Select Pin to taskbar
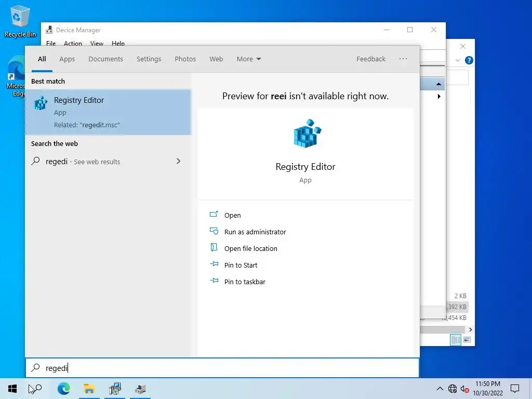532x399 pixels. tap(245, 282)
